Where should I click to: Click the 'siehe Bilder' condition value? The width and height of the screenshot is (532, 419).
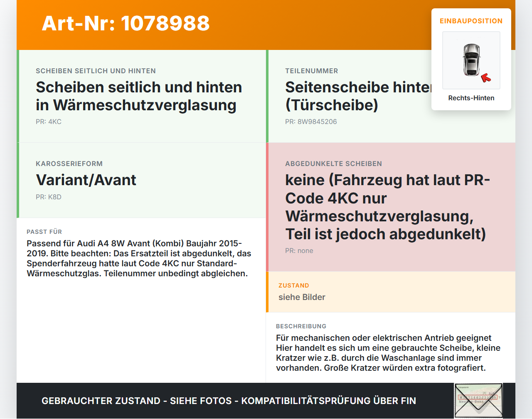point(302,297)
